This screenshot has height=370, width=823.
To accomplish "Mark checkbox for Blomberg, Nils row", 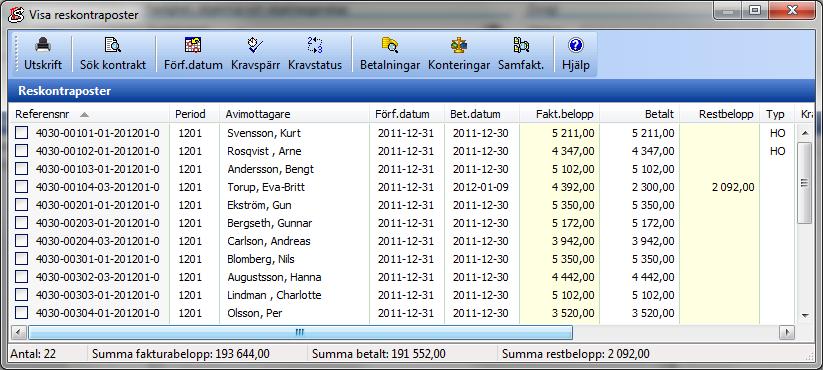I will 21,259.
